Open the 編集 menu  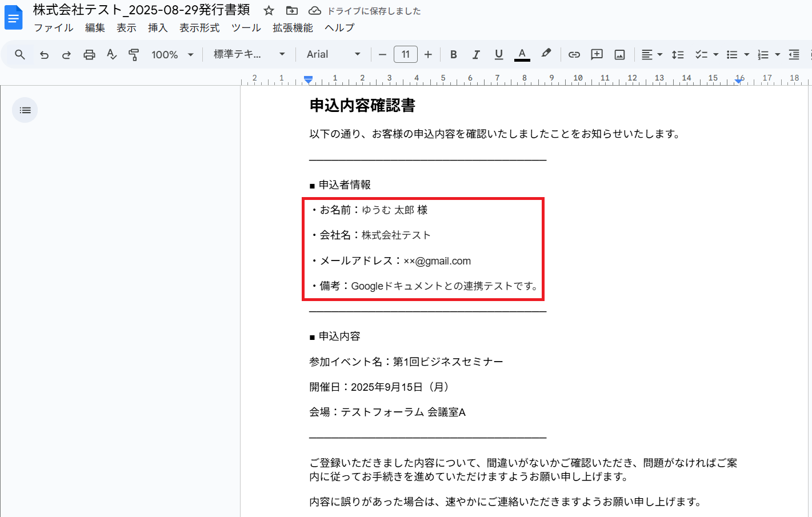[x=95, y=28]
